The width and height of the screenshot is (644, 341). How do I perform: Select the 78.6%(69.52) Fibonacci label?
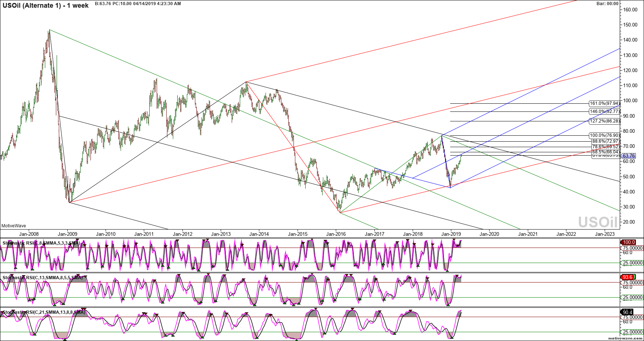pyautogui.click(x=605, y=147)
